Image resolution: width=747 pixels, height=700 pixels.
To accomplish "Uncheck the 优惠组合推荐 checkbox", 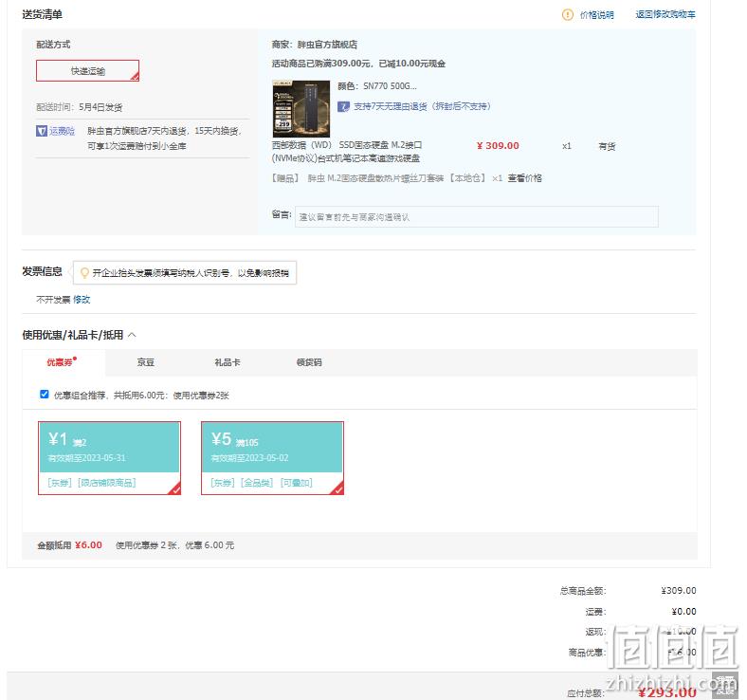I will point(45,394).
